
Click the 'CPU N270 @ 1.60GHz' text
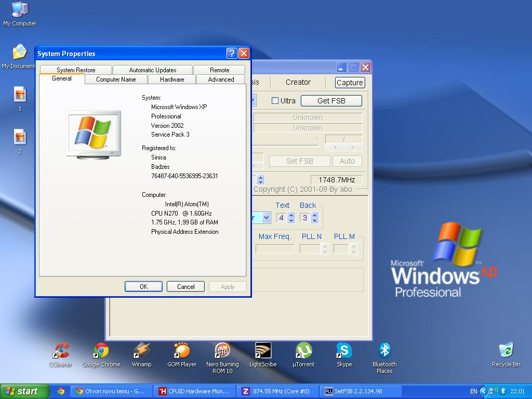click(x=181, y=214)
